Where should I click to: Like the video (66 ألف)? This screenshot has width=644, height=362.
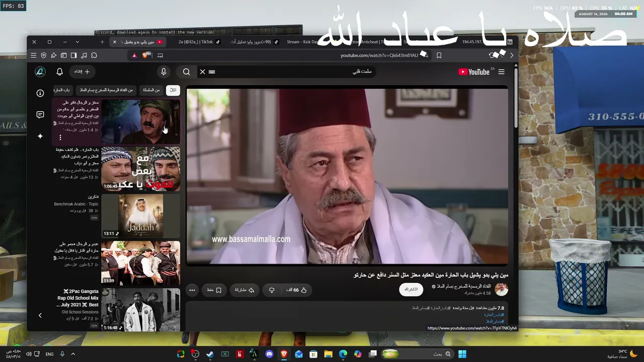coord(296,290)
